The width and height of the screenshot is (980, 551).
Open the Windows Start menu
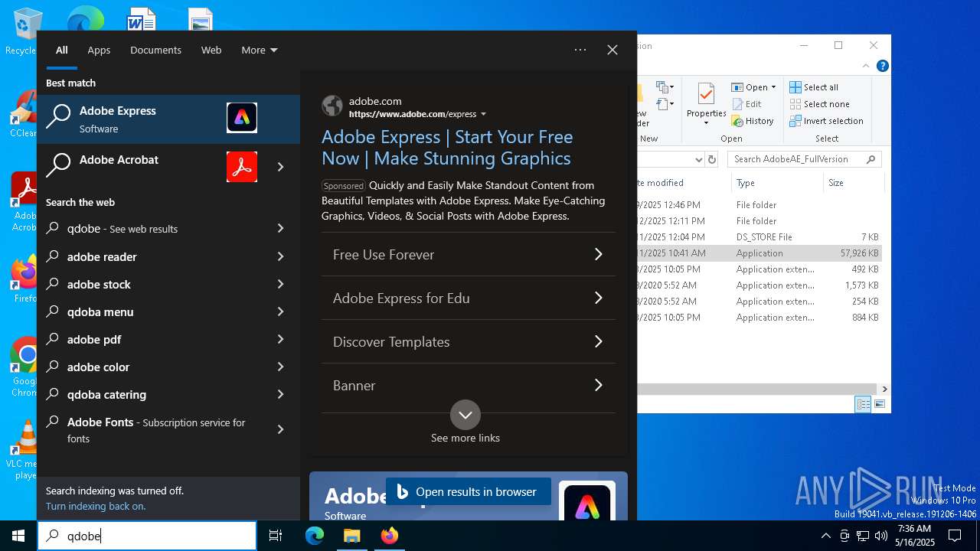click(18, 536)
